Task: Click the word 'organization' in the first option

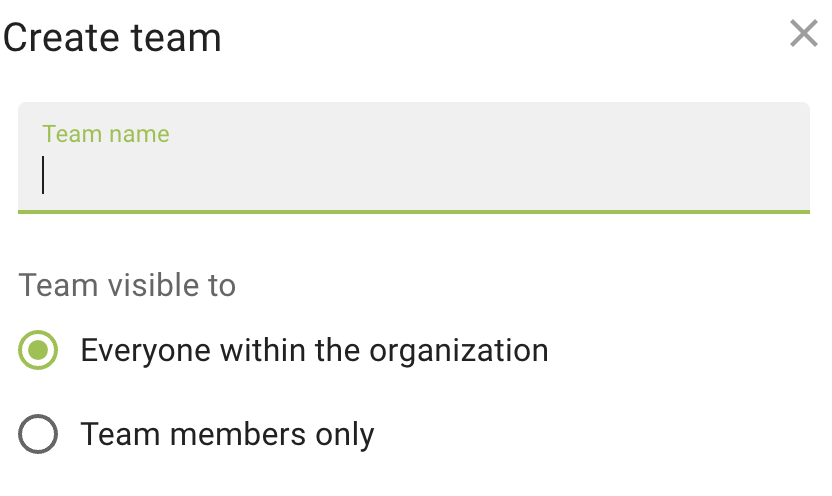Action: [x=459, y=351]
